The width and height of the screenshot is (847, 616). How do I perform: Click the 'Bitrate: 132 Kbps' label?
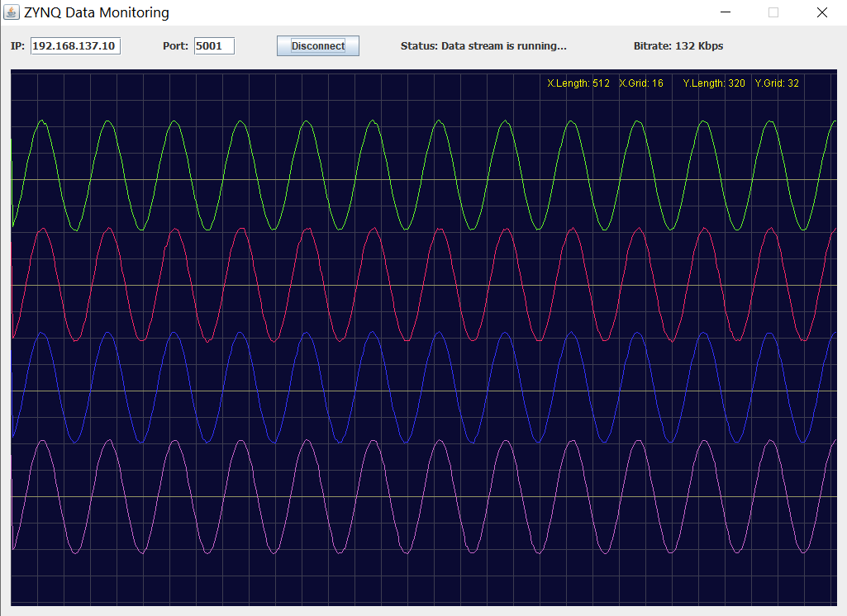pyautogui.click(x=678, y=46)
